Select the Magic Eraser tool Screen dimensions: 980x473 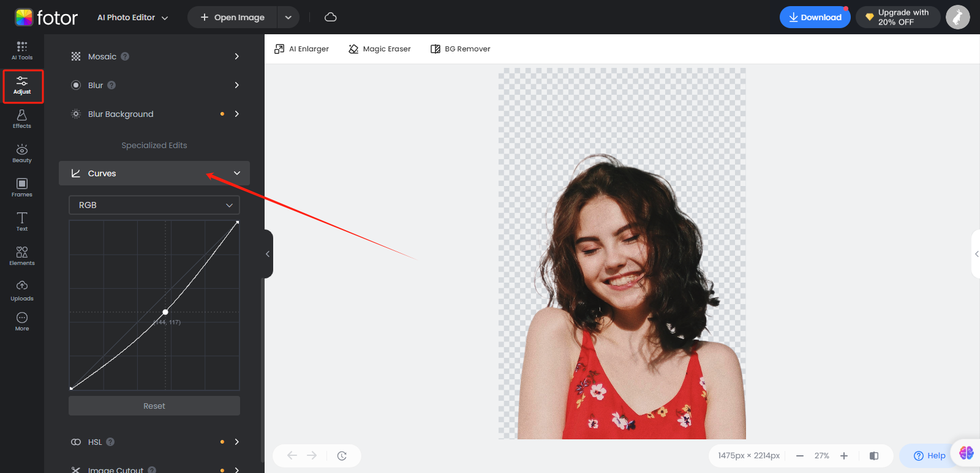tap(380, 49)
